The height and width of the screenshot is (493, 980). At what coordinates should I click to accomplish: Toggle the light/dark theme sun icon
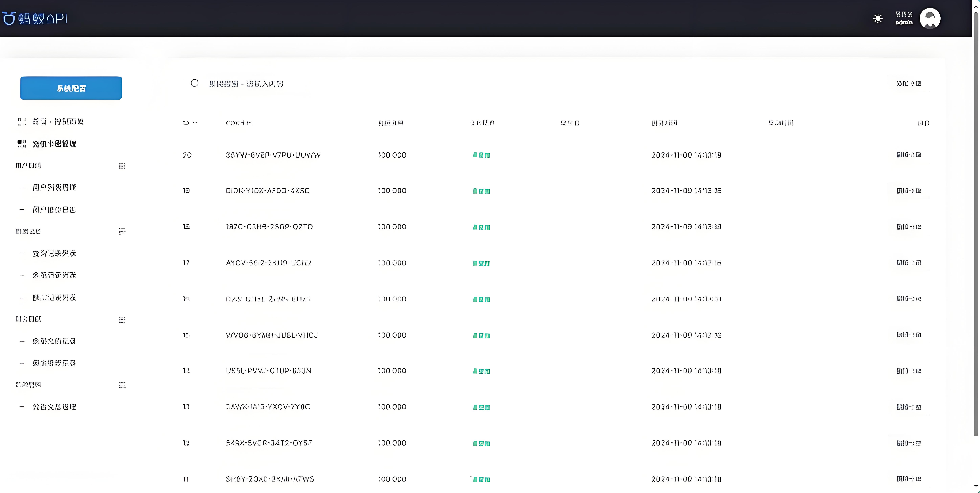[x=878, y=18]
